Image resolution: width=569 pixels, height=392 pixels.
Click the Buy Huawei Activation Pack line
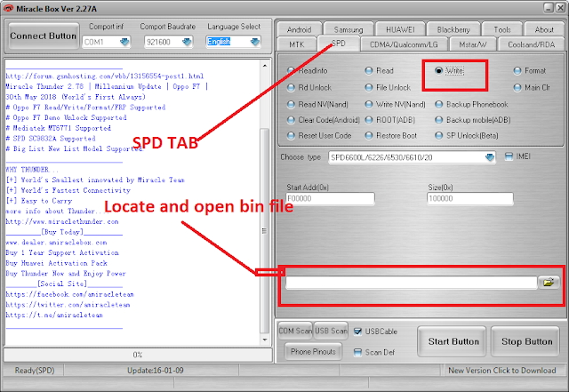pos(56,263)
